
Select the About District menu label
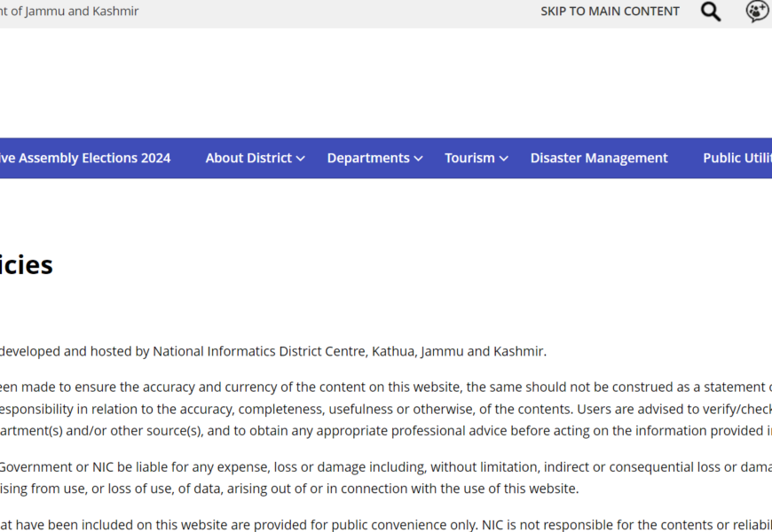click(x=248, y=158)
